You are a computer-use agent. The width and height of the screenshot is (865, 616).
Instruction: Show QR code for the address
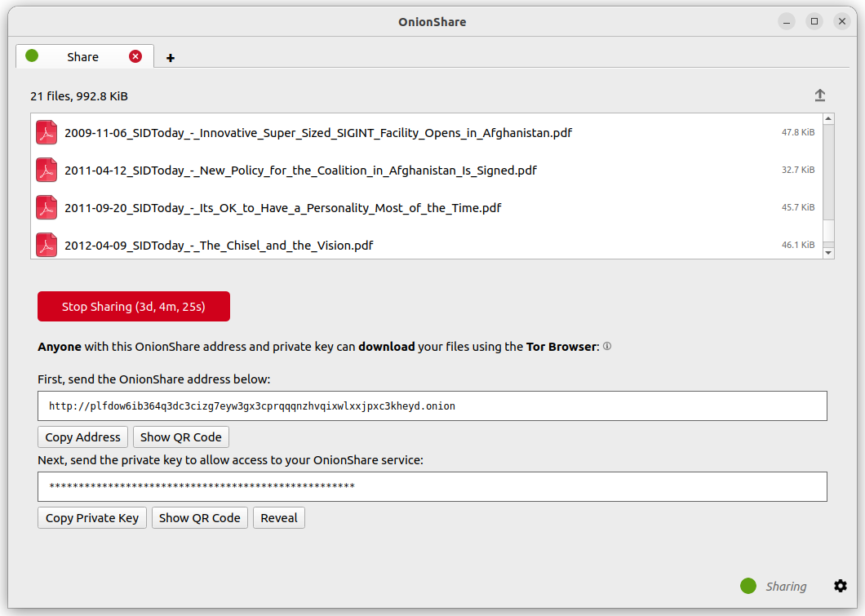pyautogui.click(x=181, y=437)
